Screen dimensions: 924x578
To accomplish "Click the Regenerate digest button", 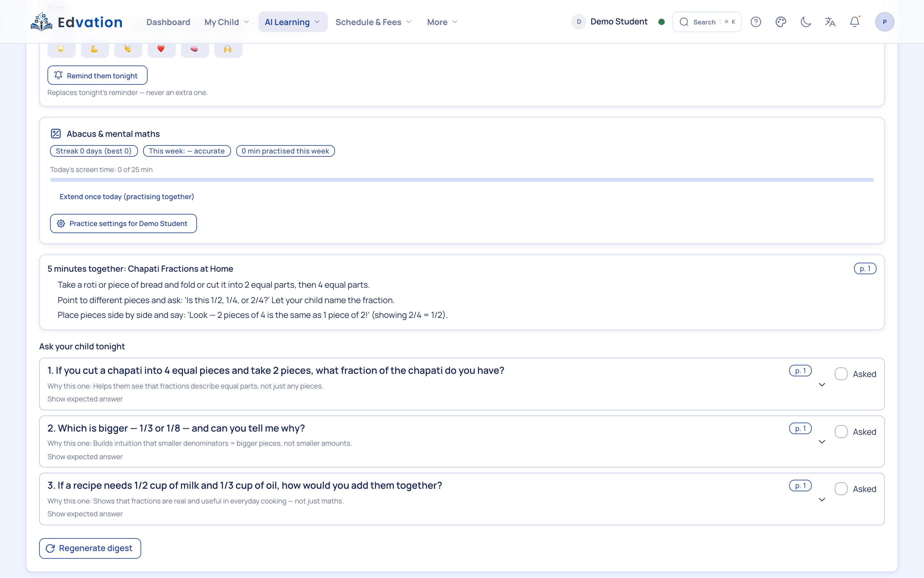I will [90, 548].
